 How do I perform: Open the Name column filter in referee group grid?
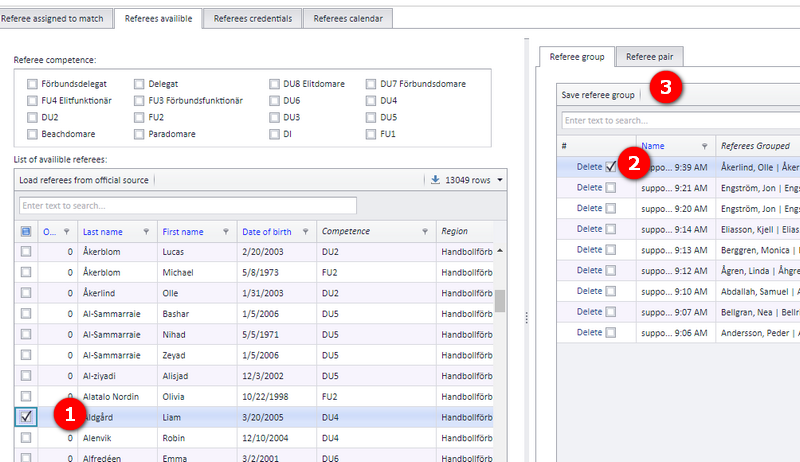pos(705,146)
